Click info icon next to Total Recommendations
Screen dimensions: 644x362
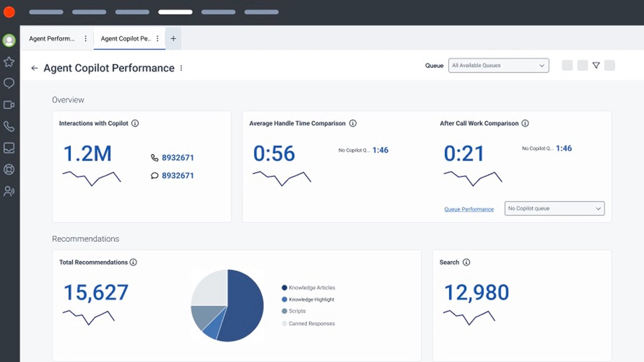(x=133, y=262)
